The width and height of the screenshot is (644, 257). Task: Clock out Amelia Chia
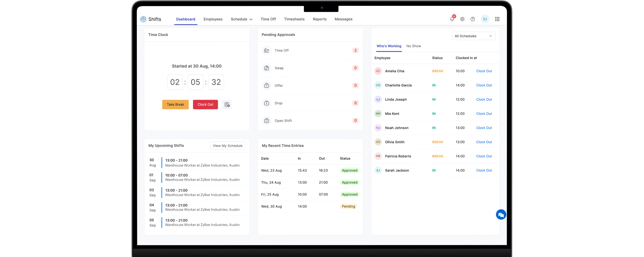484,71
